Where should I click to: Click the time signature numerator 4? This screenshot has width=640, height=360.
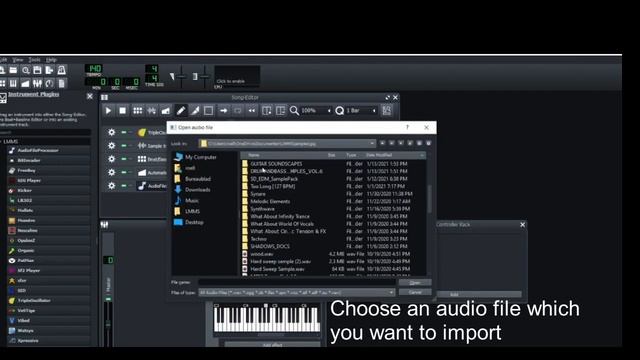point(152,69)
